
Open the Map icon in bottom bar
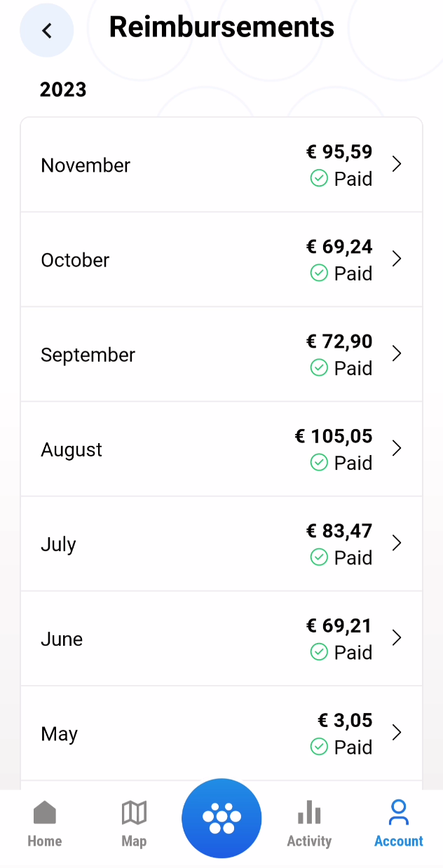[x=134, y=813]
